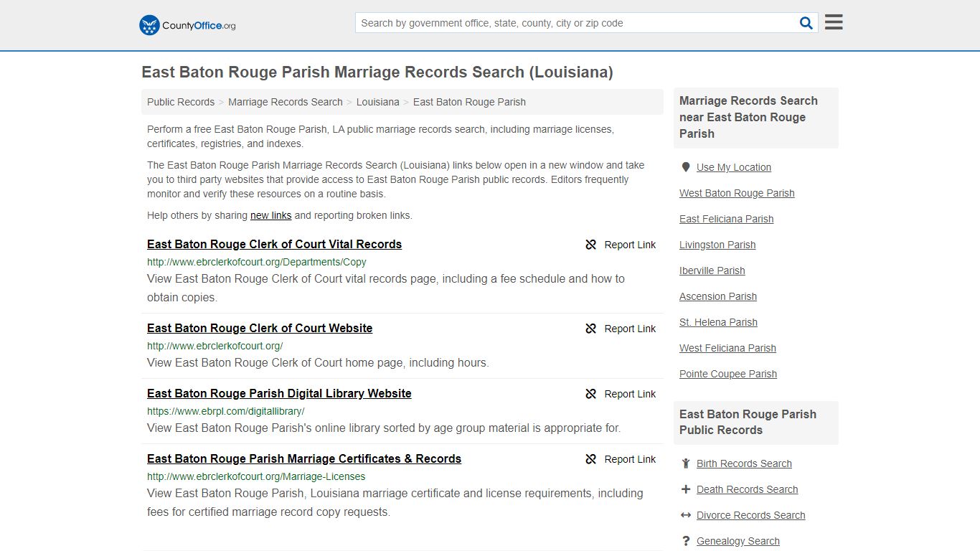
Task: Open Public Records breadcrumb
Action: (x=181, y=102)
